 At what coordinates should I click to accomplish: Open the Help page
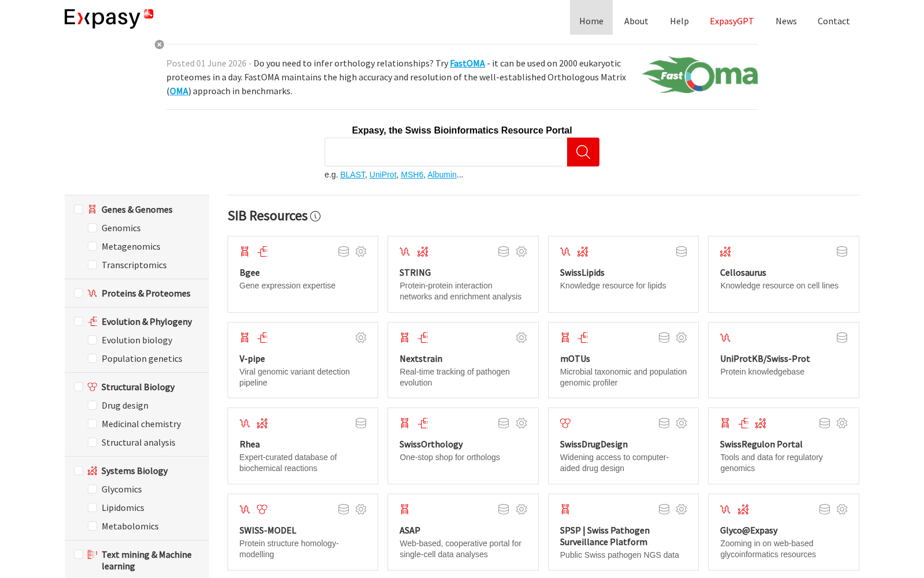(679, 21)
